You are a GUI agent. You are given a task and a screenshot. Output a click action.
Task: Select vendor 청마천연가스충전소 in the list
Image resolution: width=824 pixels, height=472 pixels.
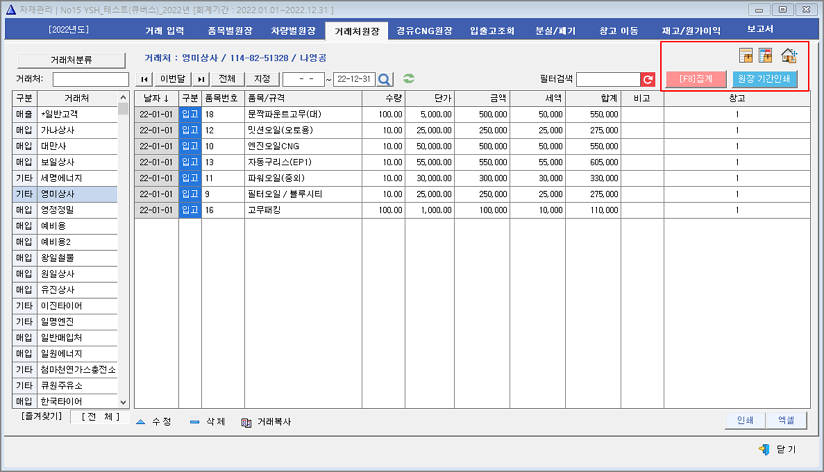78,370
